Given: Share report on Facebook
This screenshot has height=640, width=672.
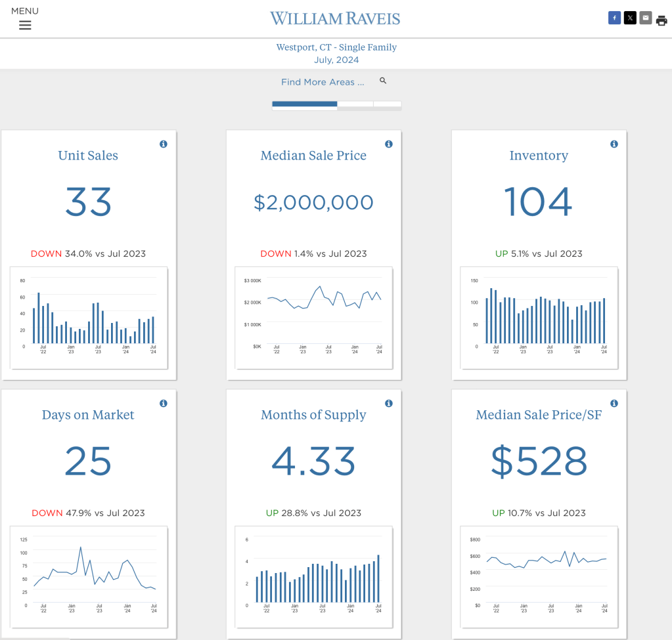Looking at the screenshot, I should (614, 18).
